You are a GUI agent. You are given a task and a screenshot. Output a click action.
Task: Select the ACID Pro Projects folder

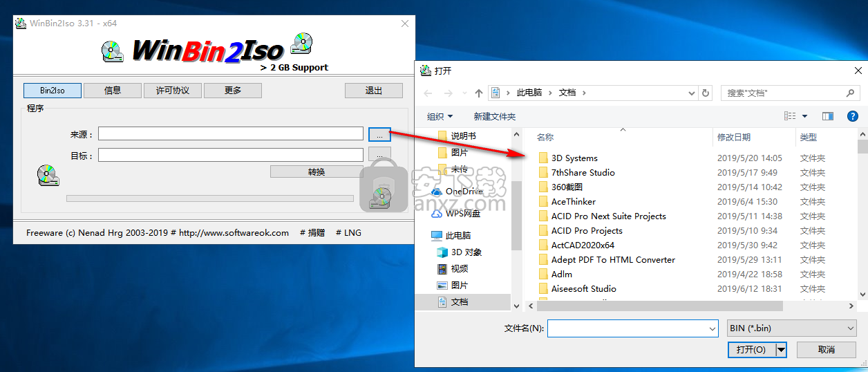[x=587, y=230]
